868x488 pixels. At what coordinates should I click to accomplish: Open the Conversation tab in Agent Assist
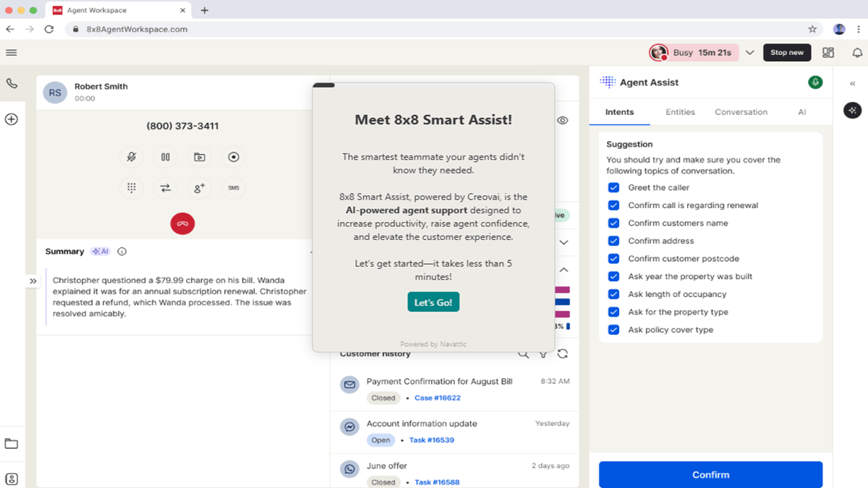click(741, 112)
